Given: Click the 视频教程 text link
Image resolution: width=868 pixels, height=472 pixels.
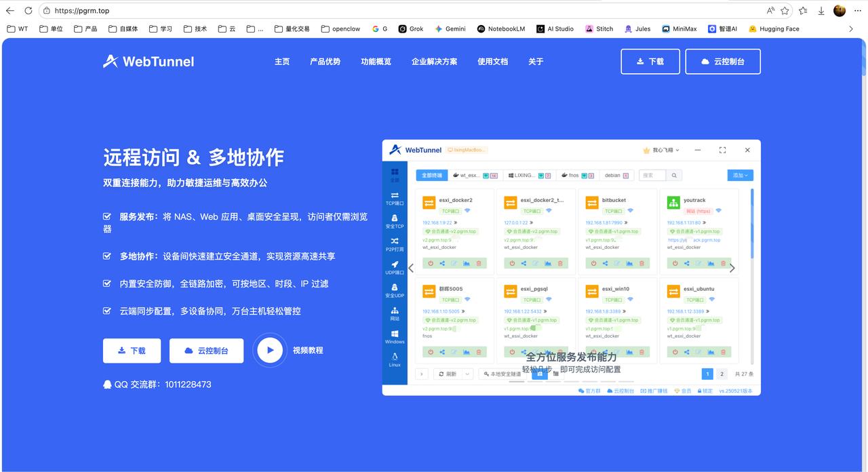Looking at the screenshot, I should pyautogui.click(x=308, y=351).
